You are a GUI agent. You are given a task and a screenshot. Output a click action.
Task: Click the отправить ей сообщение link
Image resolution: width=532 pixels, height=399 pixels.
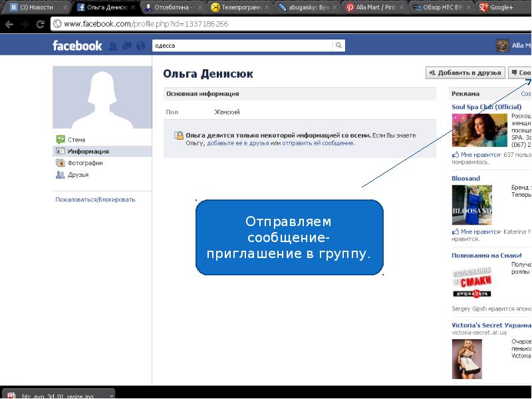click(318, 143)
